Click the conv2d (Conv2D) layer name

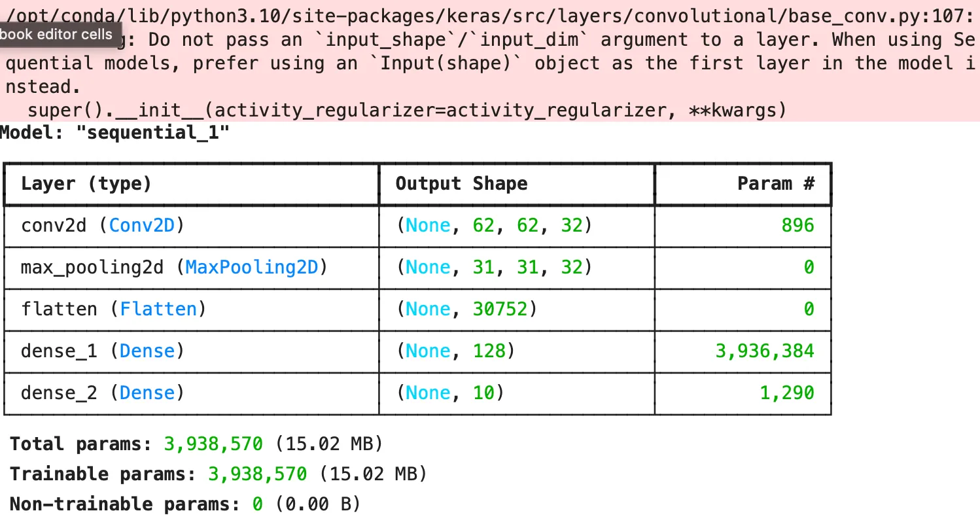[x=103, y=226]
